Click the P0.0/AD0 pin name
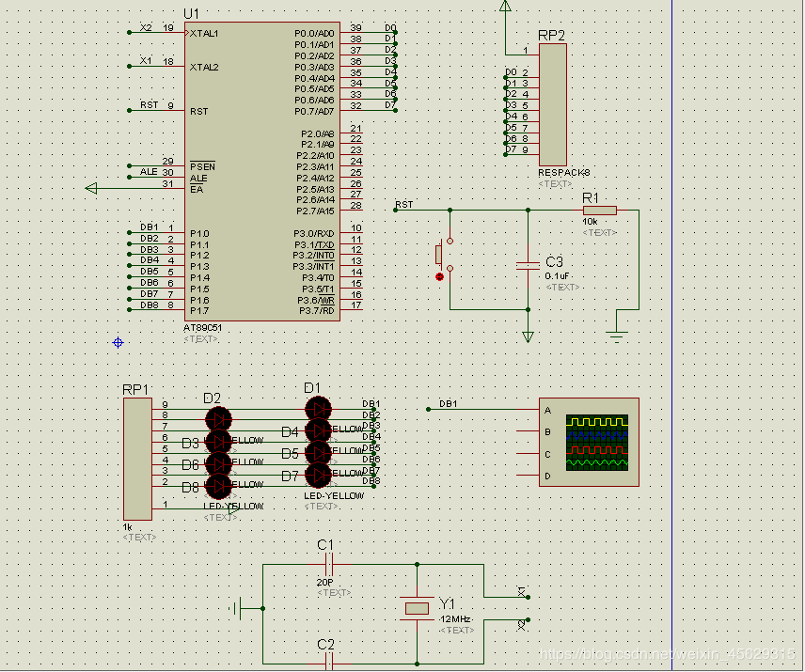Screen dimensions: 805x672 (x=314, y=33)
